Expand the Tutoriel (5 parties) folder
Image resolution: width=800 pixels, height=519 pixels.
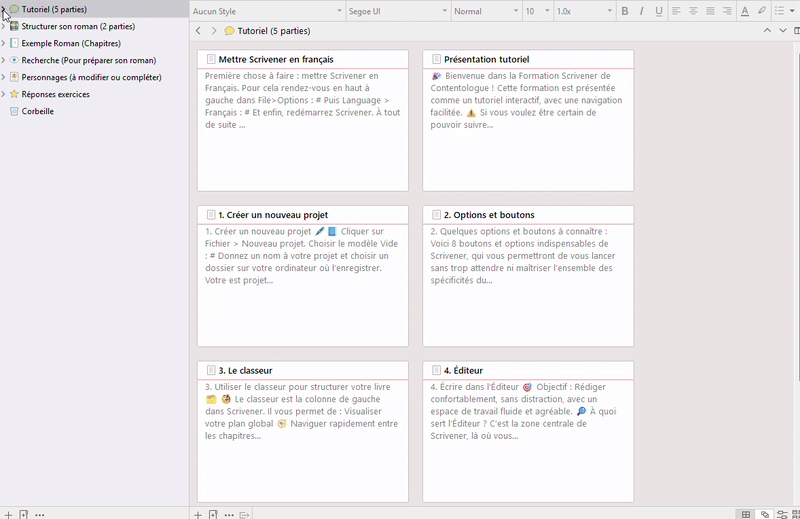click(x=4, y=9)
